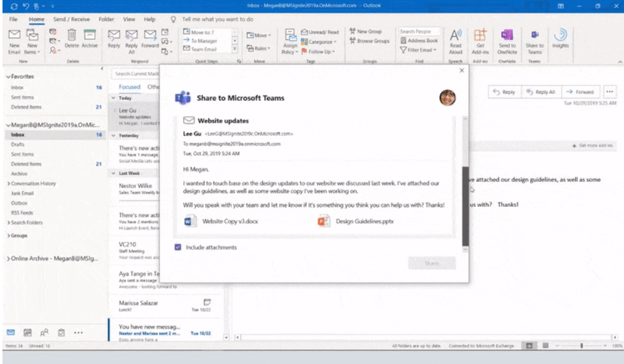Click the ribbon Reply icon
Image resolution: width=624 pixels, height=364 pixels.
click(114, 35)
